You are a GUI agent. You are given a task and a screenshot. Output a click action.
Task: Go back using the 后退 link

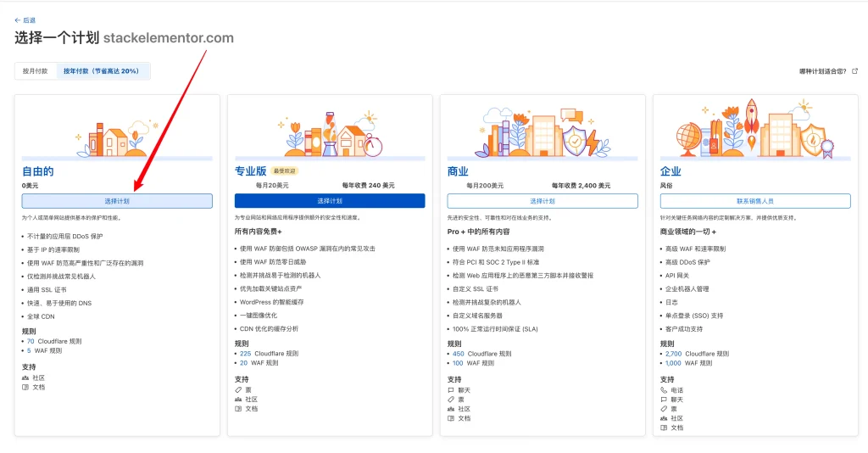tap(25, 20)
